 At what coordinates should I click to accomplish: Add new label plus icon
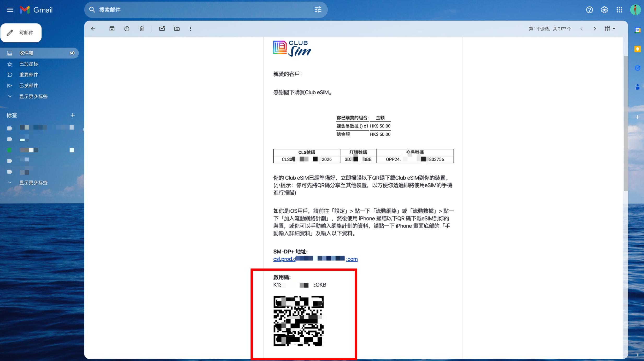pos(73,115)
